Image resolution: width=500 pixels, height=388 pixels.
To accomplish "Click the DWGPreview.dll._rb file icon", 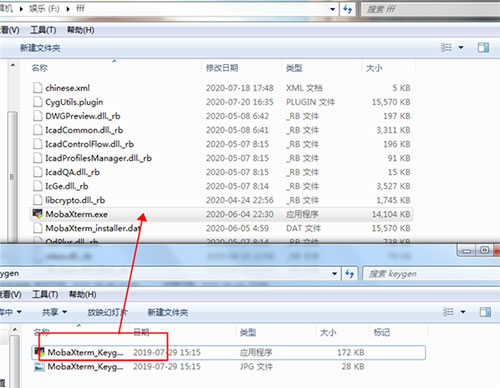I will pyautogui.click(x=38, y=116).
